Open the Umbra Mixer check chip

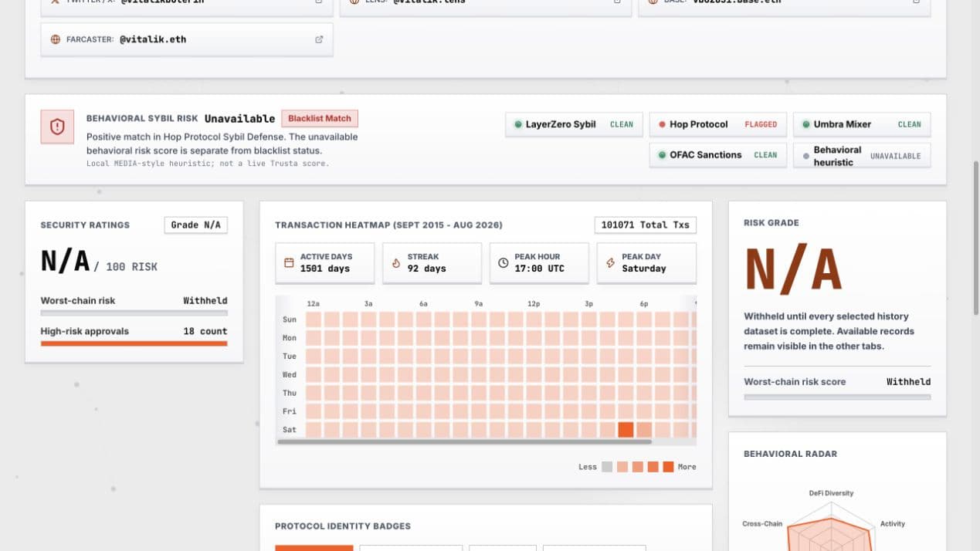tap(862, 124)
